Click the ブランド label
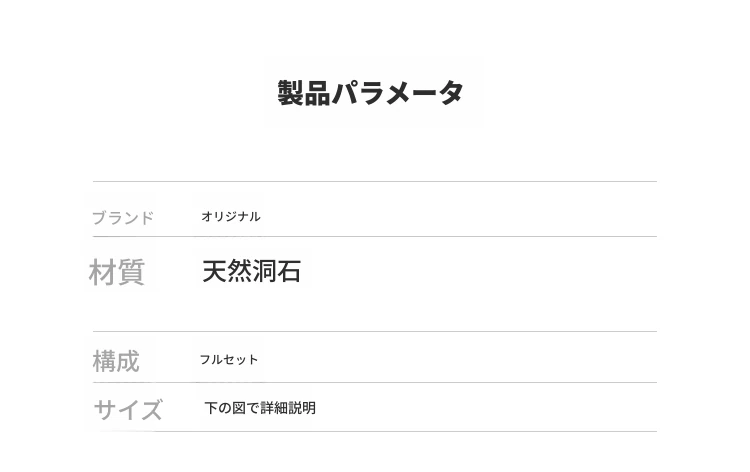Image resolution: width=750 pixels, height=472 pixels. [123, 218]
